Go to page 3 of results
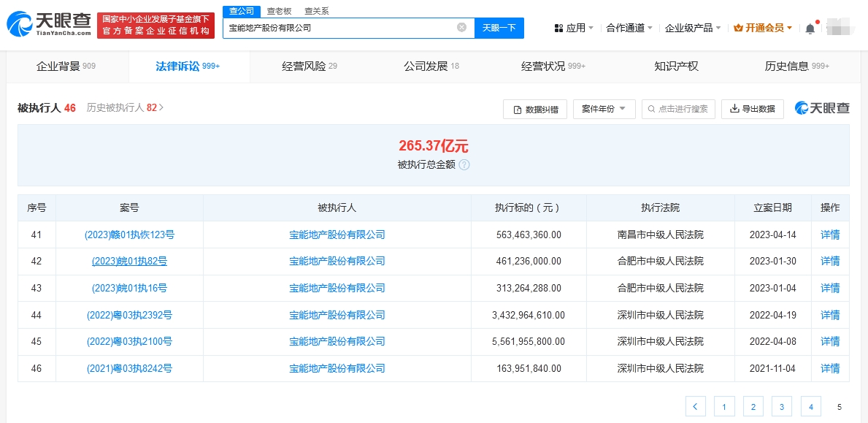The width and height of the screenshot is (868, 423). click(x=781, y=406)
